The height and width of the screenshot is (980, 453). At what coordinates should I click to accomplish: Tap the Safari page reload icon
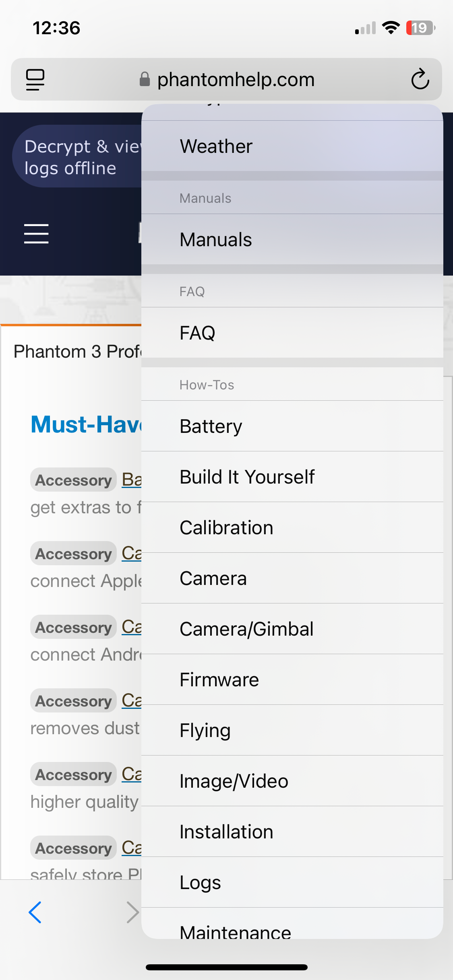[420, 79]
